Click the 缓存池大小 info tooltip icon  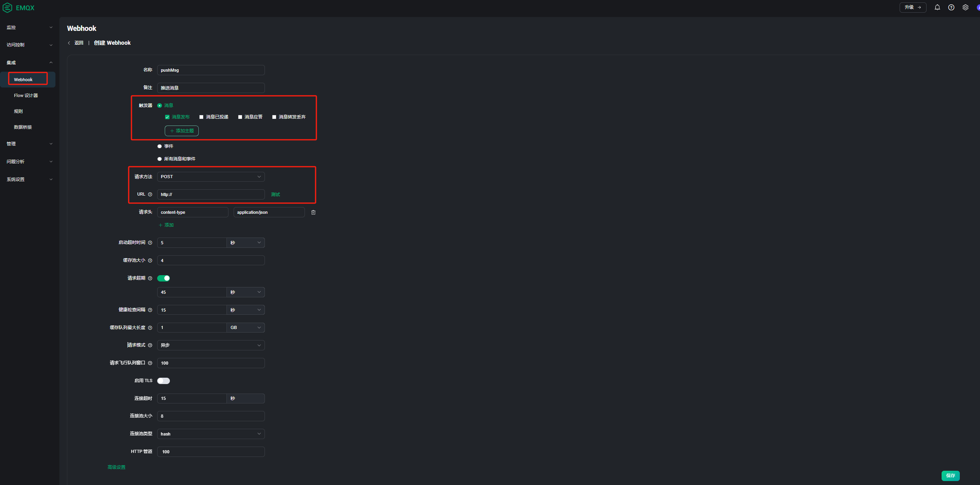tap(150, 261)
